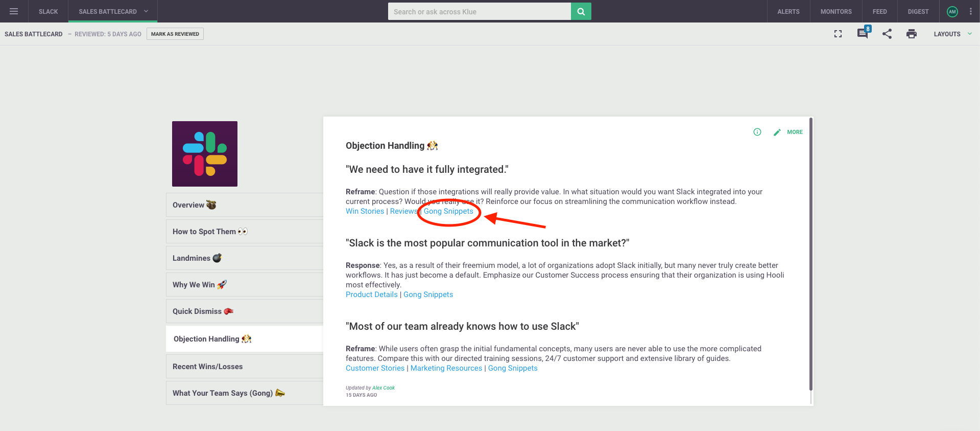Expand the Sales Battlecard dropdown chevron

(x=146, y=11)
